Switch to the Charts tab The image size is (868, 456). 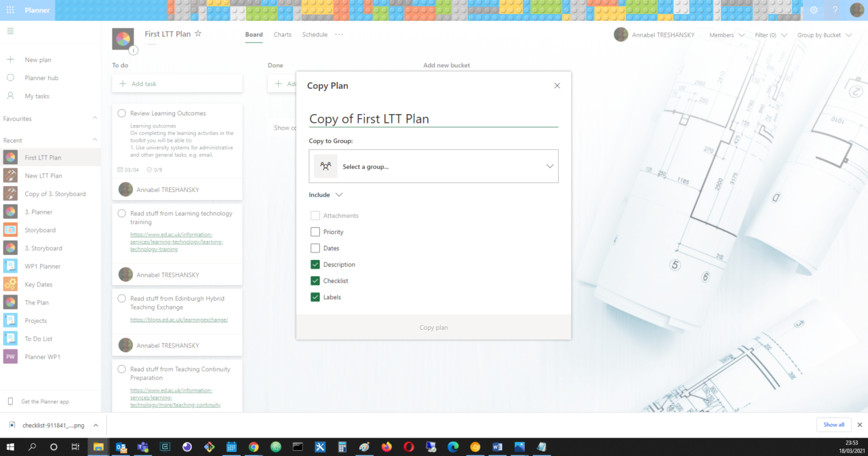click(282, 35)
